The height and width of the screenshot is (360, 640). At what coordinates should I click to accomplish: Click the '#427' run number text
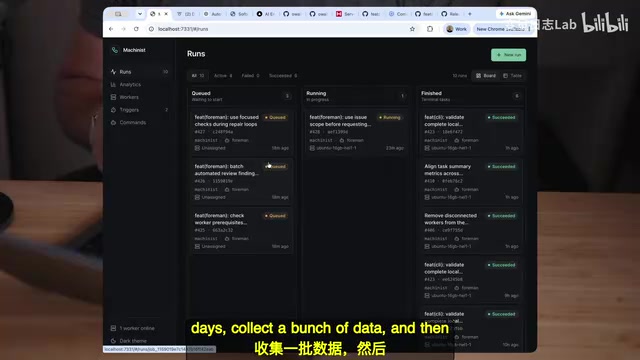200,132
